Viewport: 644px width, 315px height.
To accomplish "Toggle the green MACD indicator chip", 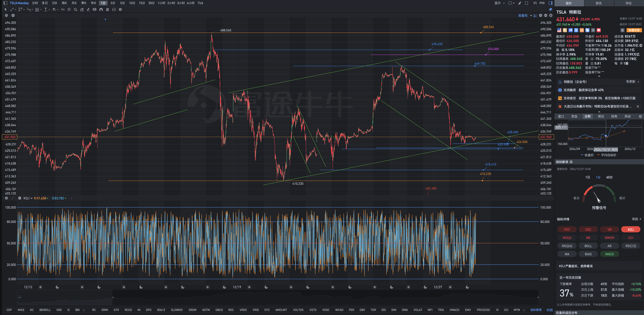I will [x=609, y=254].
